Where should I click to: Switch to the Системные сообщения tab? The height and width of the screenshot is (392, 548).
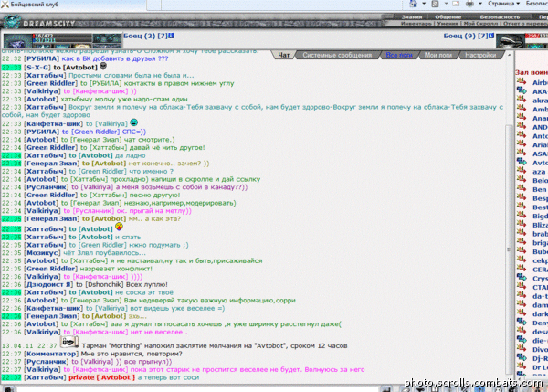[337, 55]
